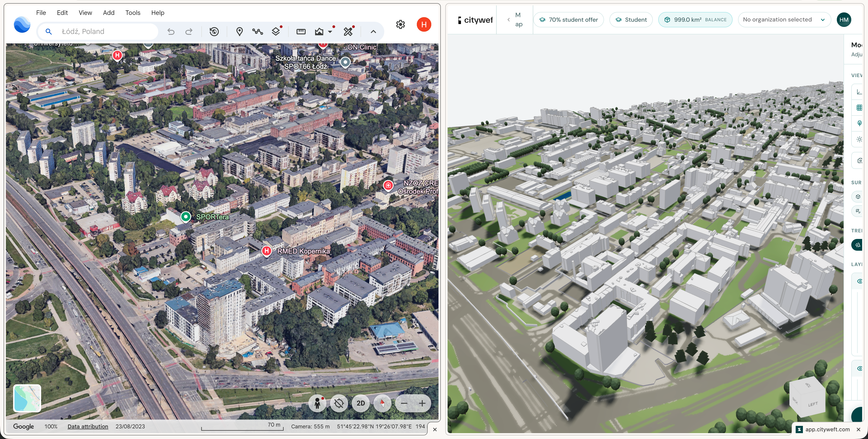Click the RMED Kopernika hospital marker
The height and width of the screenshot is (439, 868).
tap(267, 251)
